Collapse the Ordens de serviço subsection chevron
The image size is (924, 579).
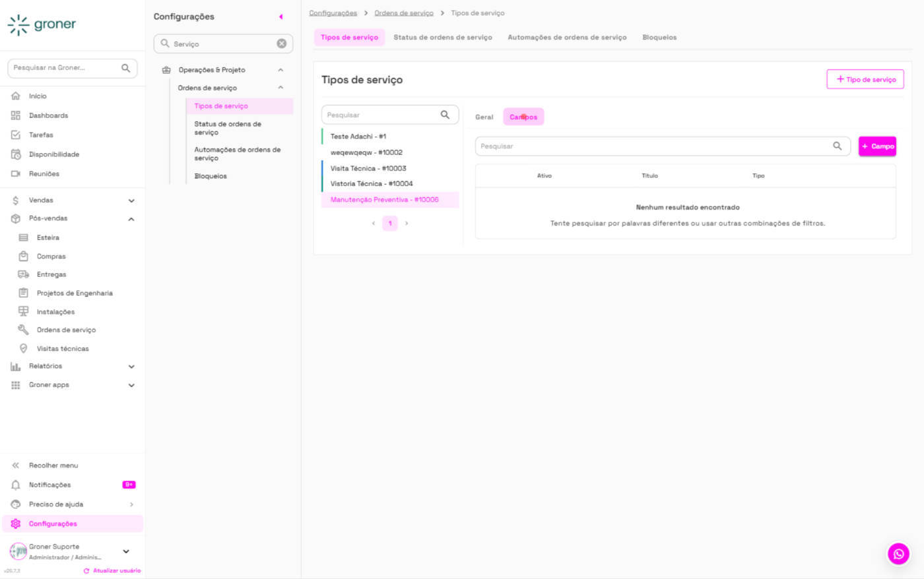coord(280,88)
